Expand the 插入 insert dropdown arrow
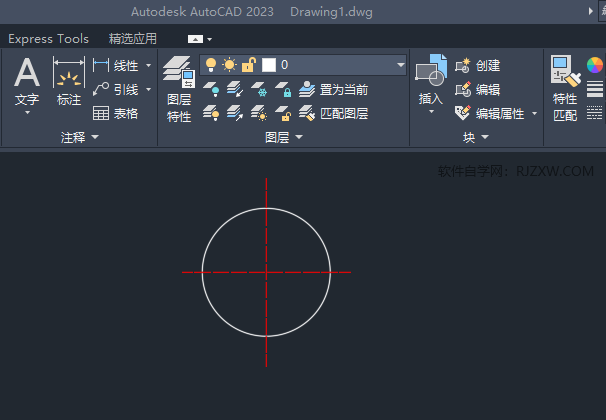 [x=431, y=112]
